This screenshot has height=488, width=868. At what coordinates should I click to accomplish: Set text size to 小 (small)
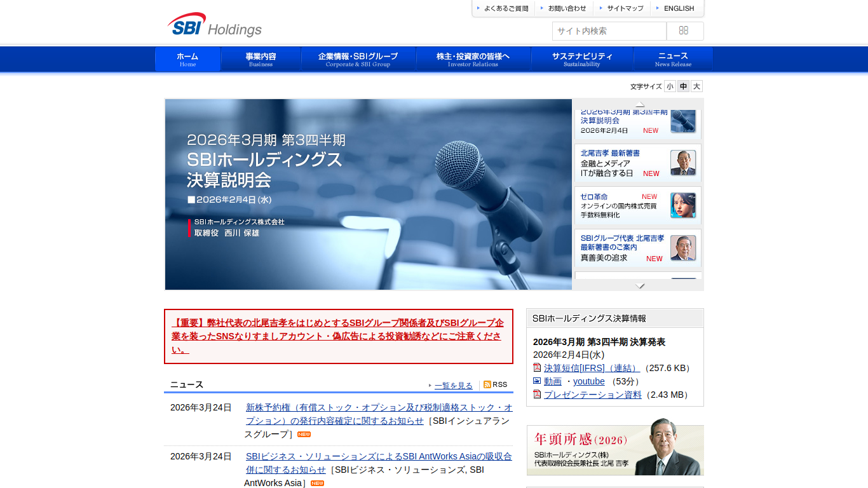coord(670,86)
